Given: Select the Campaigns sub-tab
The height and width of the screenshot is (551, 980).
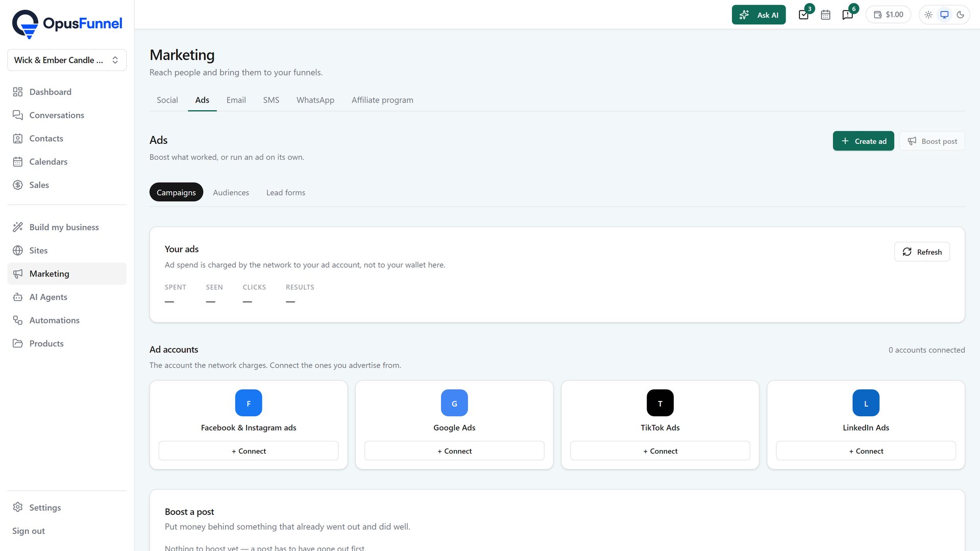Looking at the screenshot, I should click(176, 192).
